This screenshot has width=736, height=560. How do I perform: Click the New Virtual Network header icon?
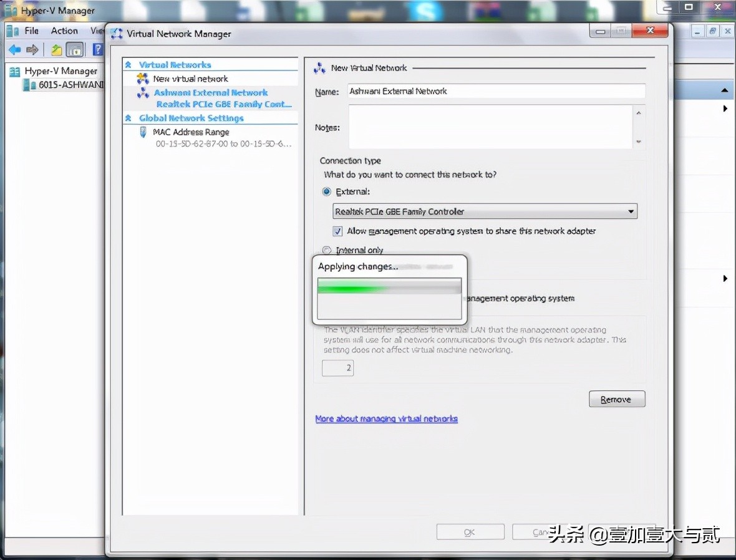click(x=319, y=69)
